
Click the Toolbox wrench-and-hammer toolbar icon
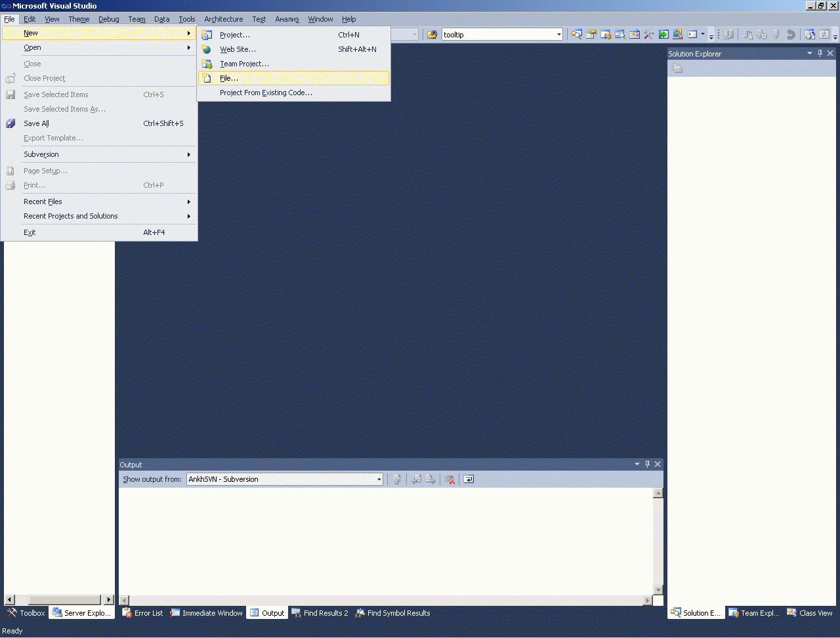point(649,35)
